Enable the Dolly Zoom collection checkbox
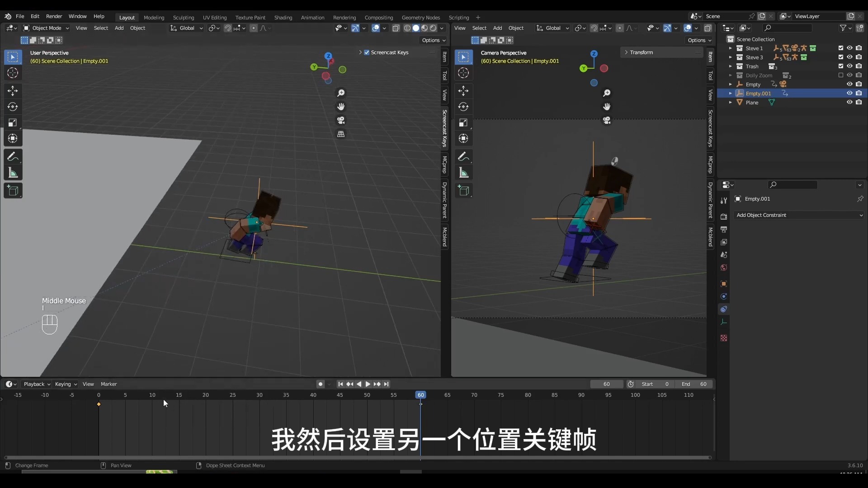The width and height of the screenshot is (868, 488). tap(840, 75)
